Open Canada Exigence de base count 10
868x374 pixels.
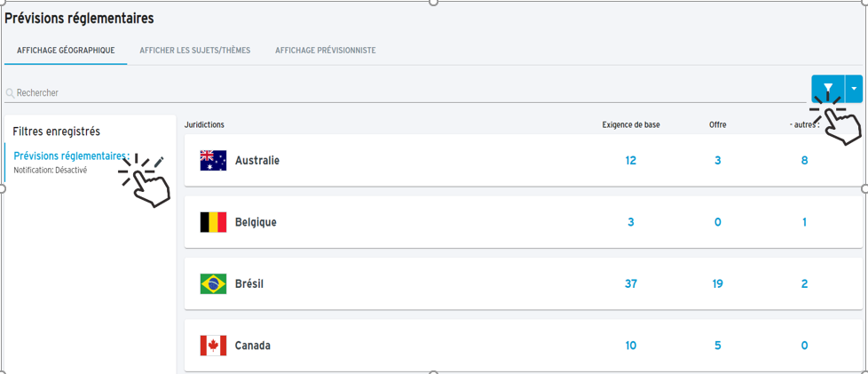point(630,346)
